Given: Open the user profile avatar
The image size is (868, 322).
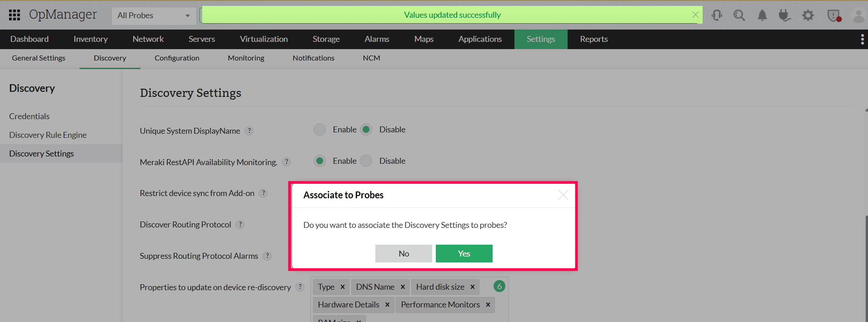Looking at the screenshot, I should tap(858, 16).
